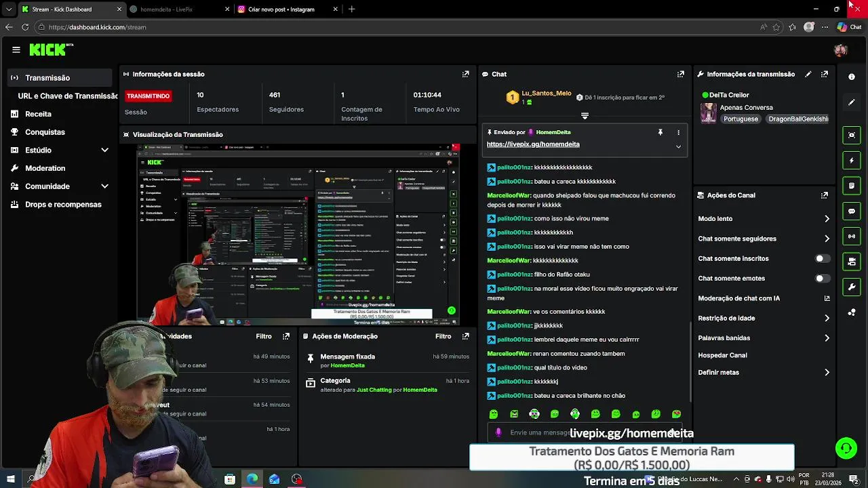This screenshot has width=868, height=488.
Task: Open Chat somente seguidores options arrow
Action: pyautogui.click(x=827, y=239)
